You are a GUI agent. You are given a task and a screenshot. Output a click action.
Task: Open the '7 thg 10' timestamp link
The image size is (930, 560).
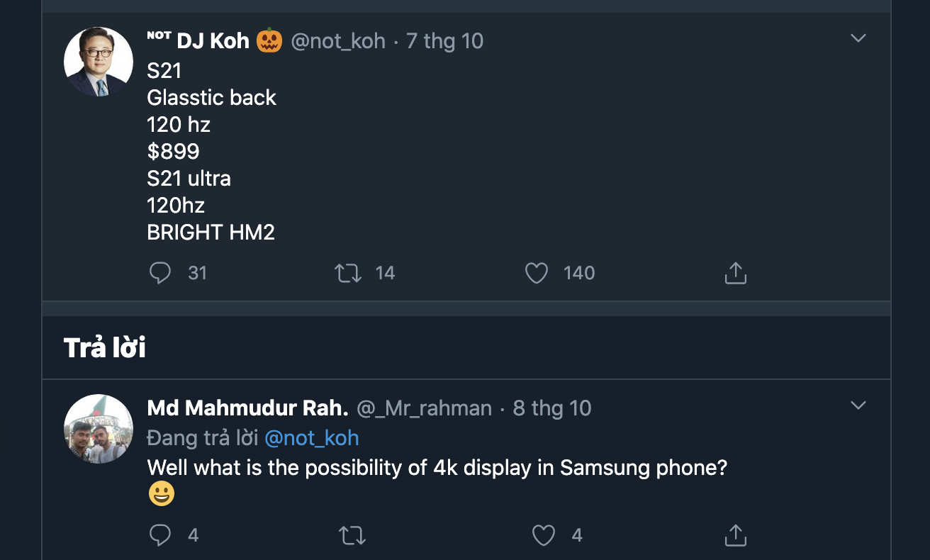[444, 41]
